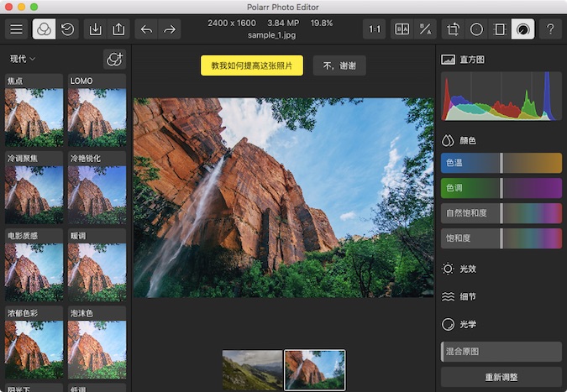Apply the 泡沫色 filter preset

coord(97,342)
